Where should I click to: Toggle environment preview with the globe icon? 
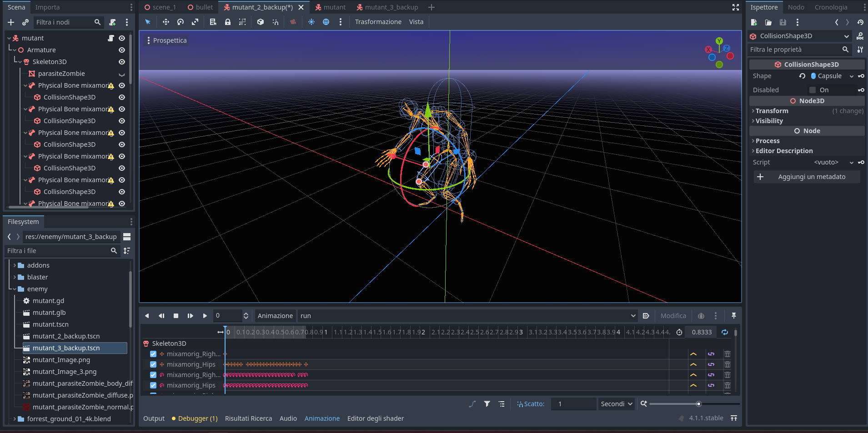point(326,21)
